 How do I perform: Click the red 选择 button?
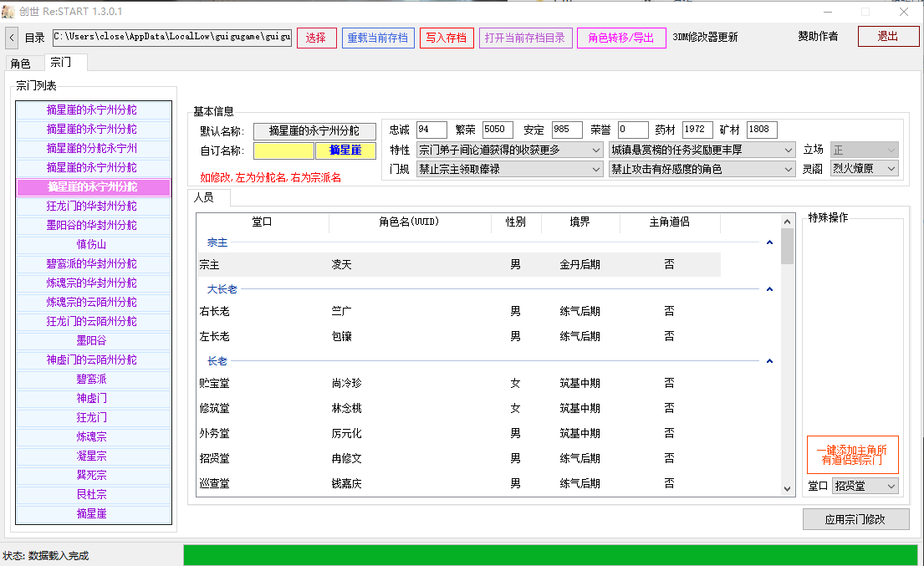[316, 38]
